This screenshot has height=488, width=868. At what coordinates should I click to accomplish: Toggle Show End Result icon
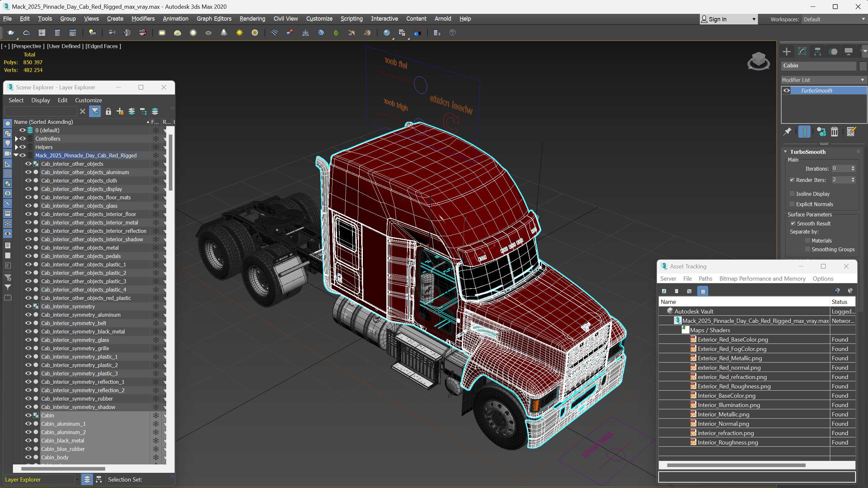pos(804,132)
